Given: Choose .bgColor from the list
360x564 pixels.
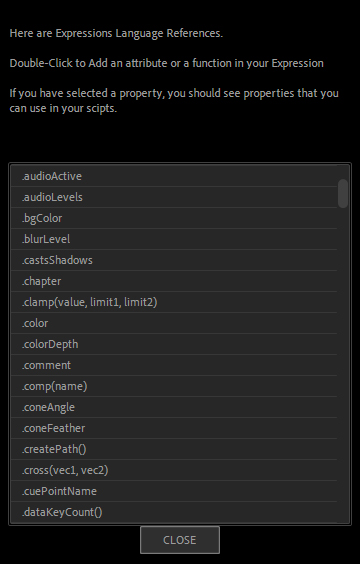Looking at the screenshot, I should pyautogui.click(x=174, y=218).
